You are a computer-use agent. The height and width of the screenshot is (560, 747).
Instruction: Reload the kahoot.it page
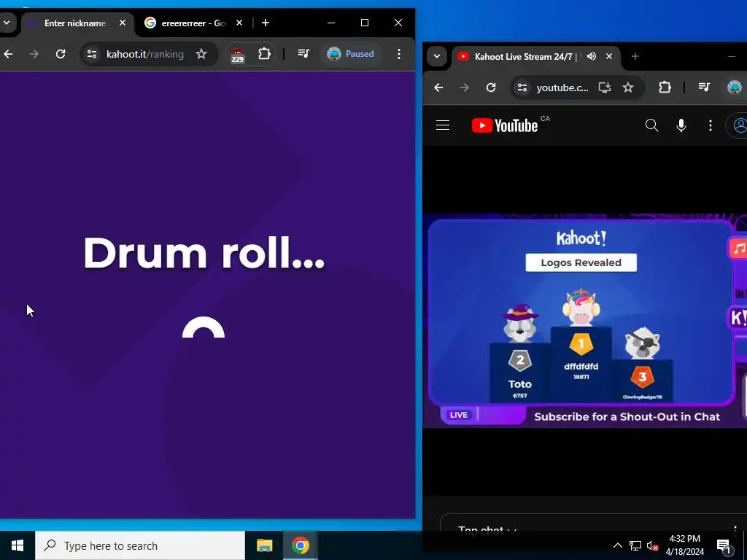(61, 54)
